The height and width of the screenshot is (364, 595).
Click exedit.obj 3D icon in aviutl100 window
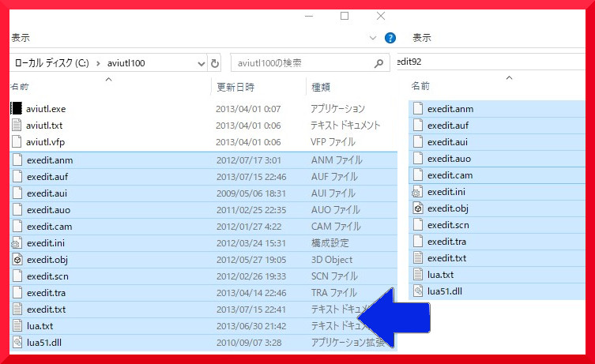17,260
